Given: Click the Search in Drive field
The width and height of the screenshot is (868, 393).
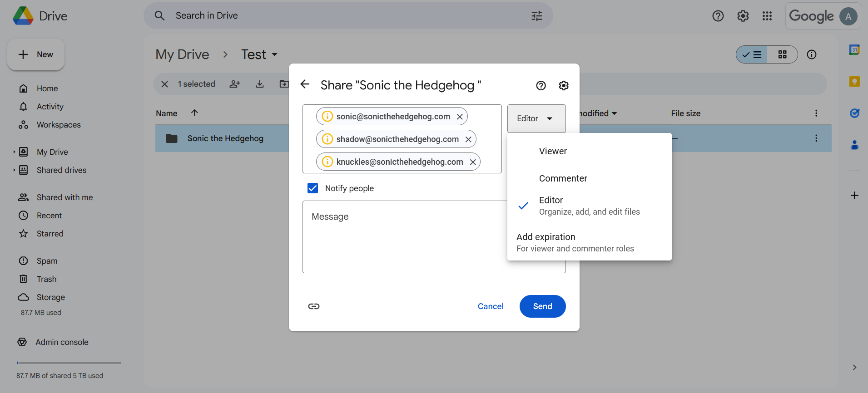Looking at the screenshot, I should tap(348, 16).
